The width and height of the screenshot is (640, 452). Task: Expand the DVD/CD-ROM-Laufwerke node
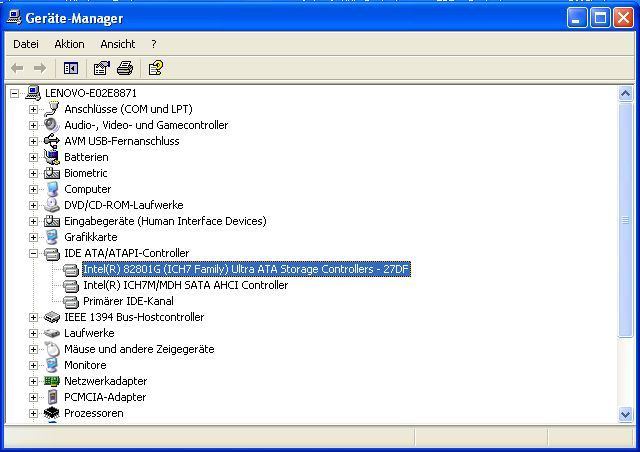pos(33,205)
